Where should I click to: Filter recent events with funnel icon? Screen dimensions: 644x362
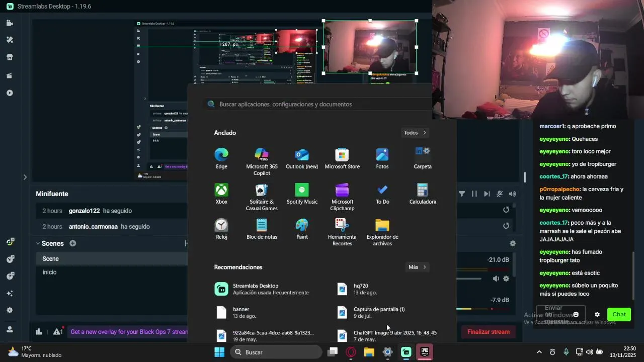462,194
